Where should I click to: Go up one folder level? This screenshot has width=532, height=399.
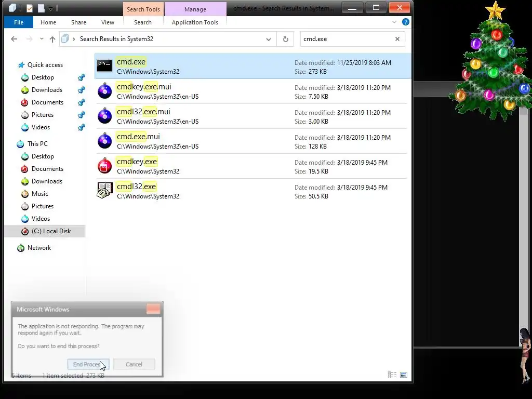52,39
